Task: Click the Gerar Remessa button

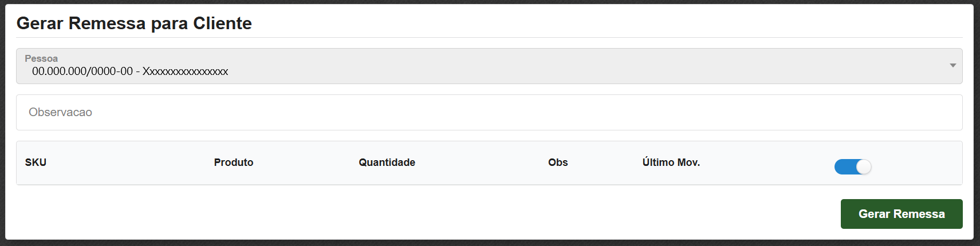Action: 901,214
